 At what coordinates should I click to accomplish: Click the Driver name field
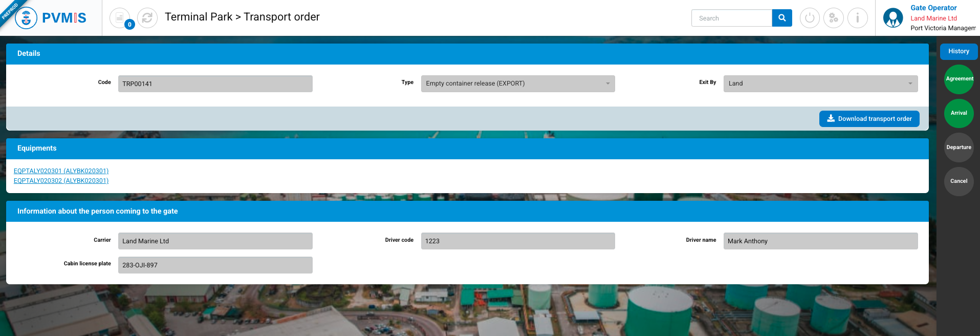820,241
